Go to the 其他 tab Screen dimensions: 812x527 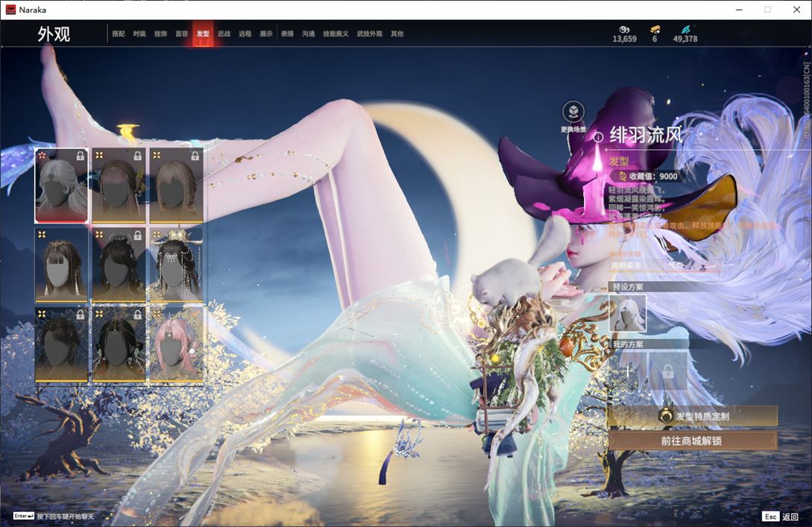point(397,34)
